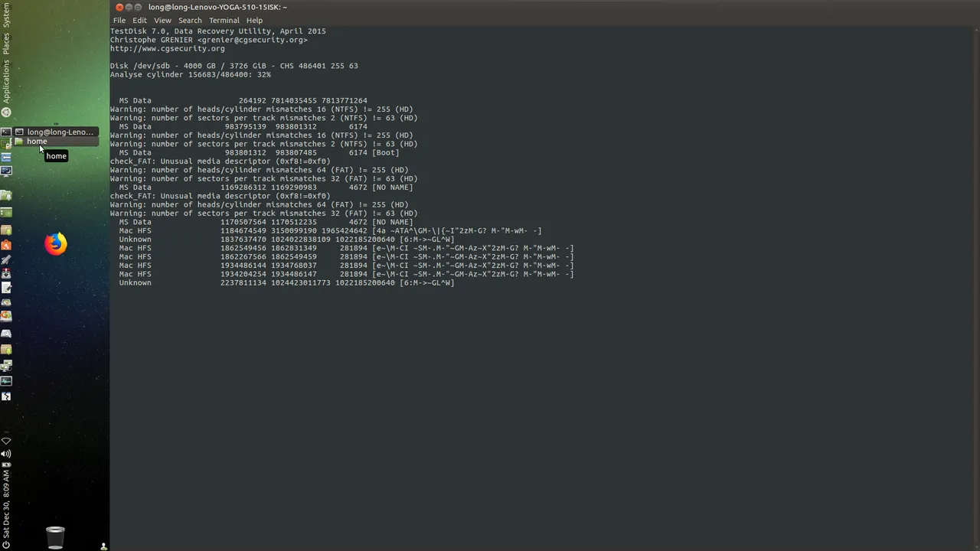
Task: Click the battery indicator icon
Action: pyautogui.click(x=6, y=465)
